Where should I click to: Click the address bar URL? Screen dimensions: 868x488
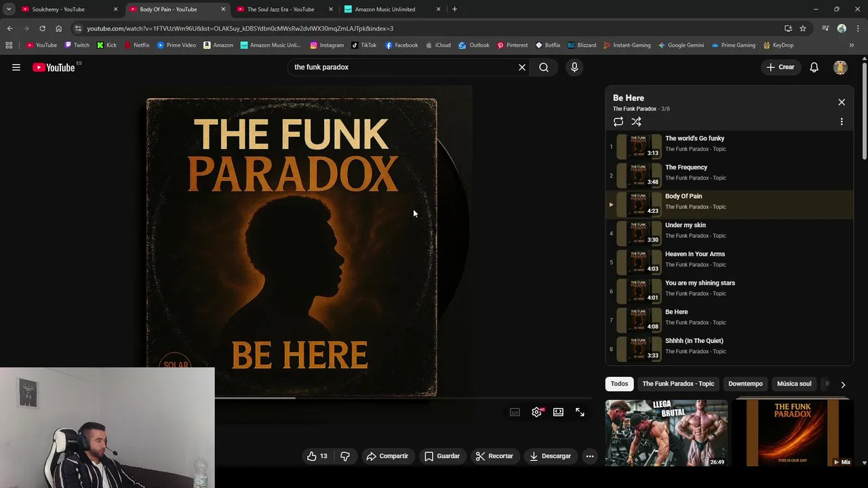(x=240, y=28)
